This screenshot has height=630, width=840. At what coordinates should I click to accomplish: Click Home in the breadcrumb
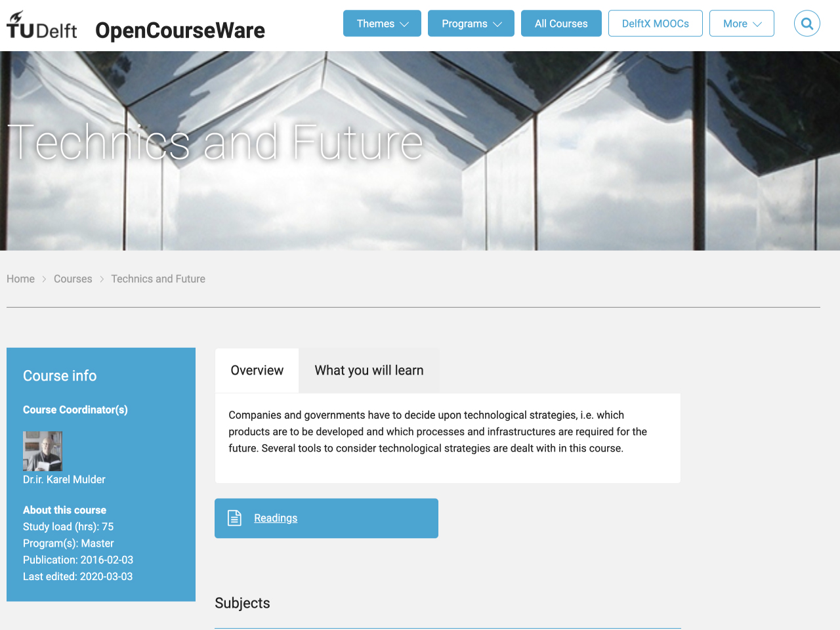(x=20, y=279)
